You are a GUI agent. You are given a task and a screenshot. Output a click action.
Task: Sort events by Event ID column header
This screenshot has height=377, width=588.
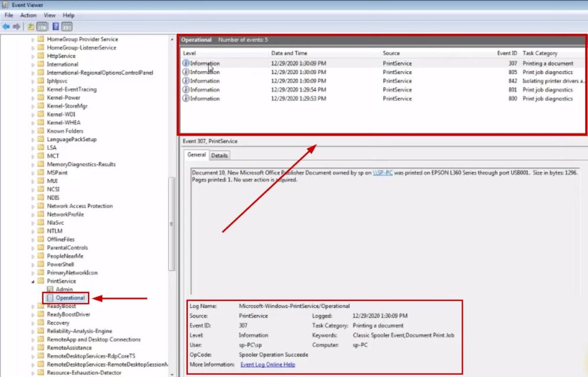pyautogui.click(x=507, y=53)
